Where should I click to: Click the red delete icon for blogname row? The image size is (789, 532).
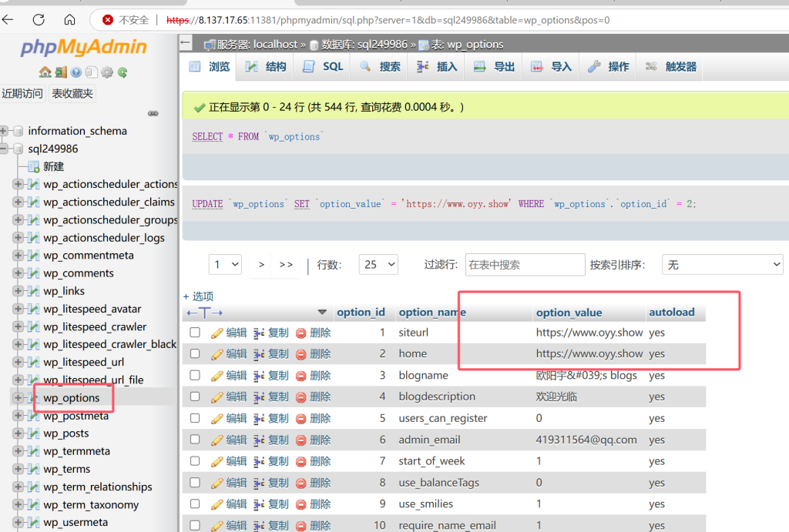tap(301, 376)
